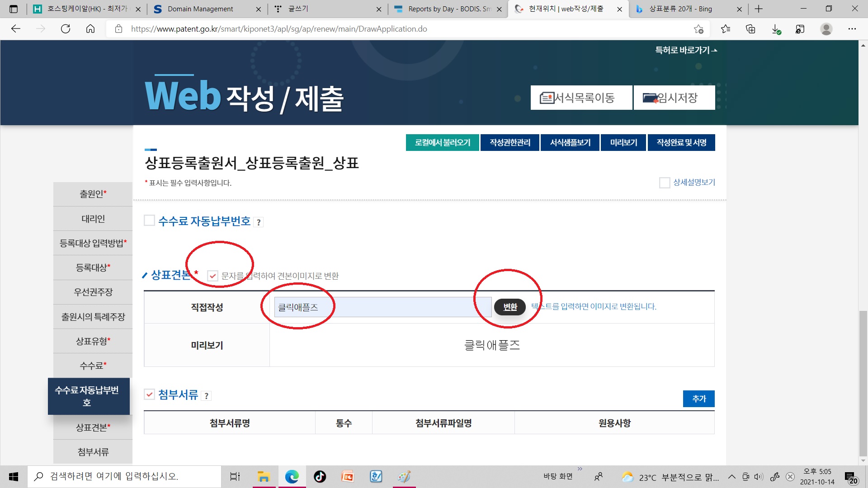Viewport: 868px width, 488px height.
Task: Open browser downloads icon
Action: [x=776, y=29]
